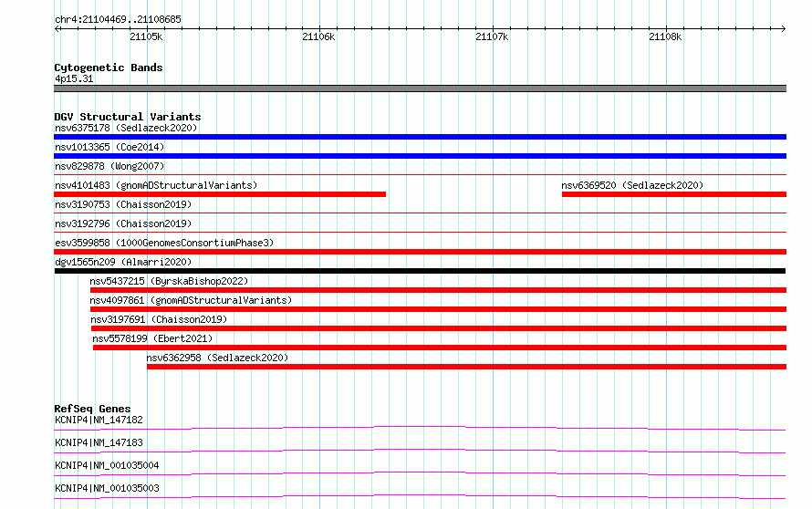Click the ruler's right scroll arrow
812x509 pixels.
tap(784, 28)
